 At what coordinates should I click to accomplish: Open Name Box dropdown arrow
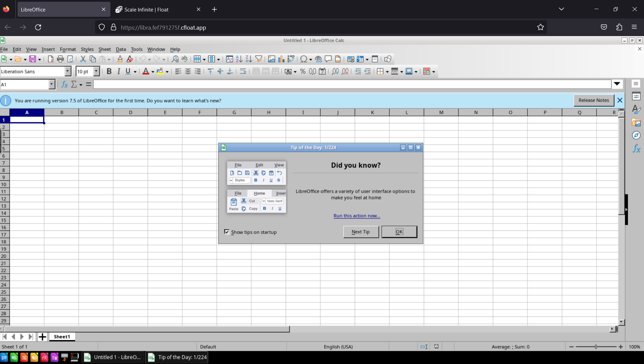52,84
